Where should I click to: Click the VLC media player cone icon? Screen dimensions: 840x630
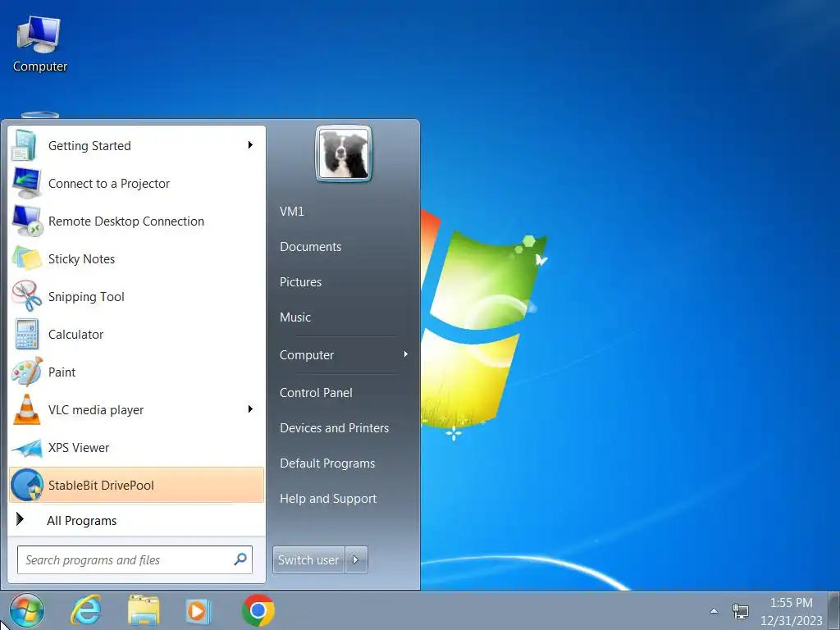[26, 410]
